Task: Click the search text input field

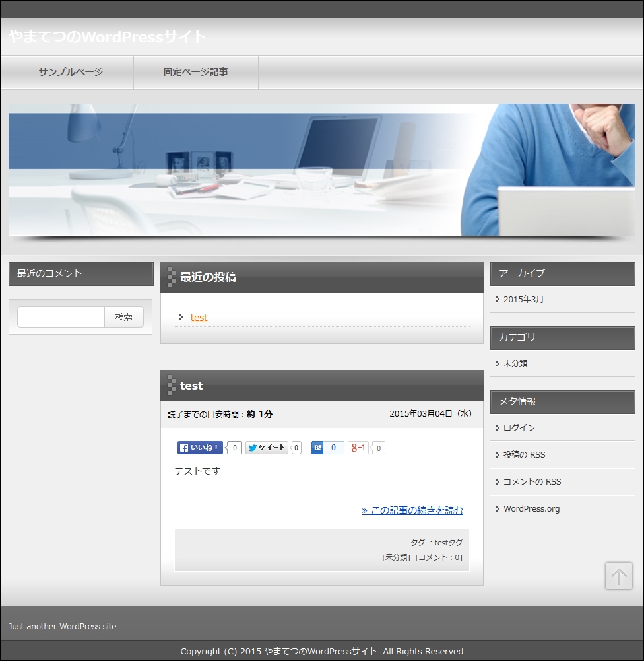Action: (61, 317)
